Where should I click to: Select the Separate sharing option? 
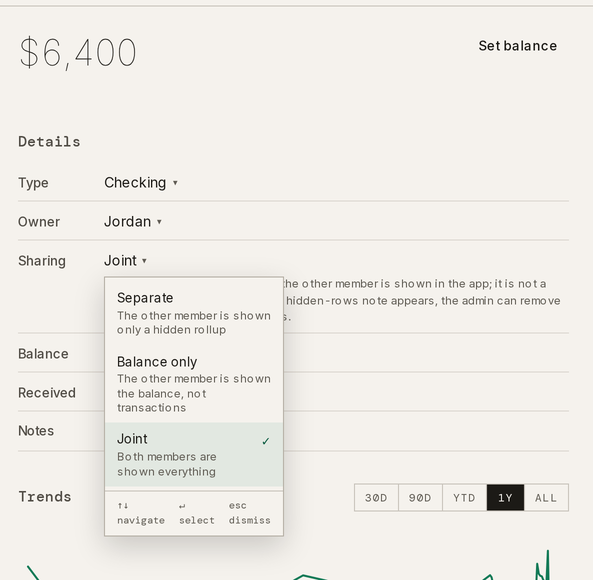coord(194,313)
